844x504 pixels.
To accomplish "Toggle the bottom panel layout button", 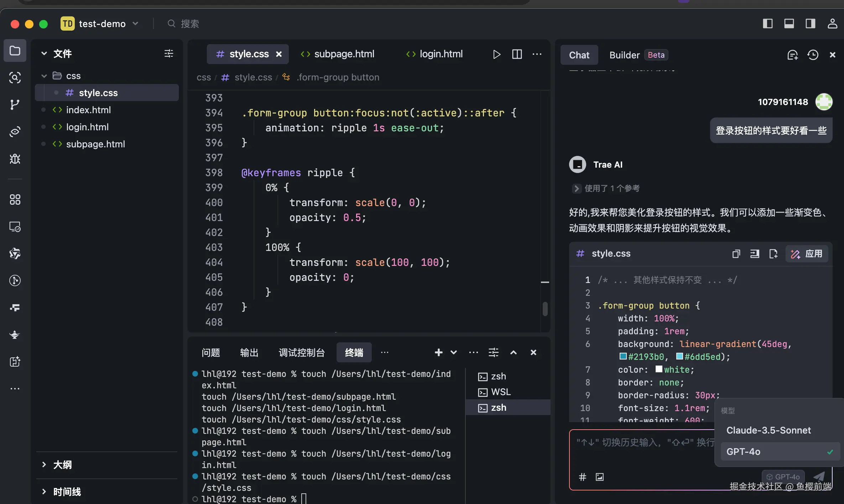I will 789,24.
